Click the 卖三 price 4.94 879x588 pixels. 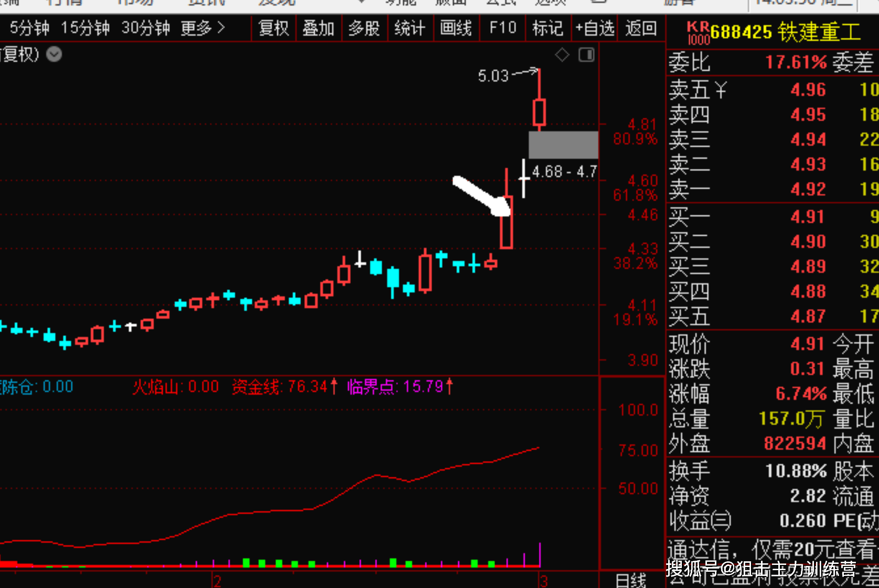pyautogui.click(x=808, y=139)
